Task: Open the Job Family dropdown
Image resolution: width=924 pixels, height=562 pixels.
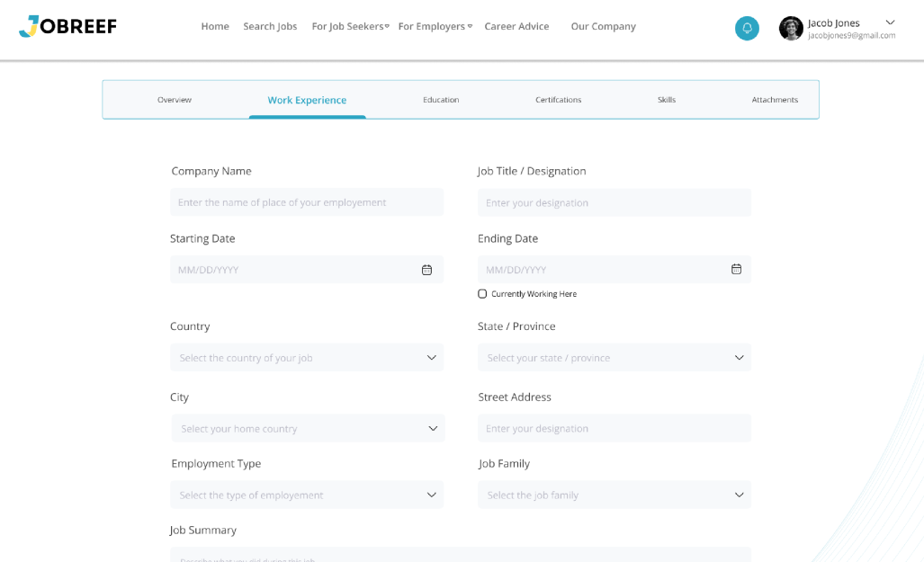Action: click(x=614, y=495)
